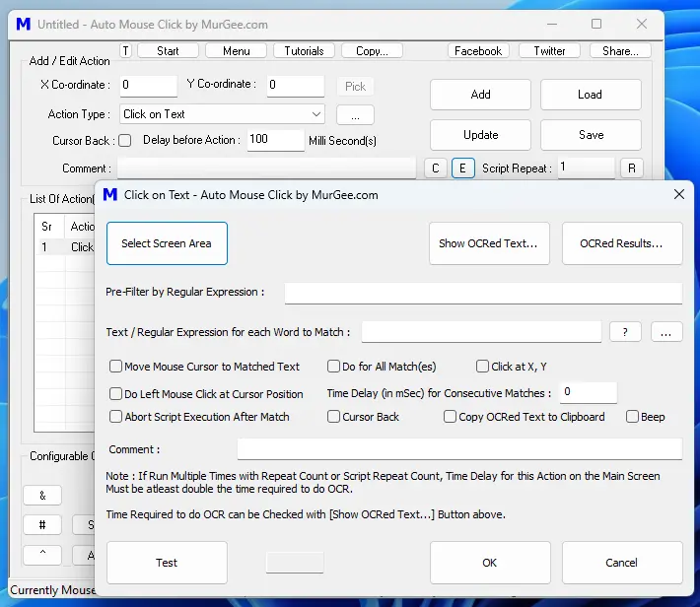Image resolution: width=700 pixels, height=607 pixels.
Task: Click Start in main window toolbar
Action: 168,51
